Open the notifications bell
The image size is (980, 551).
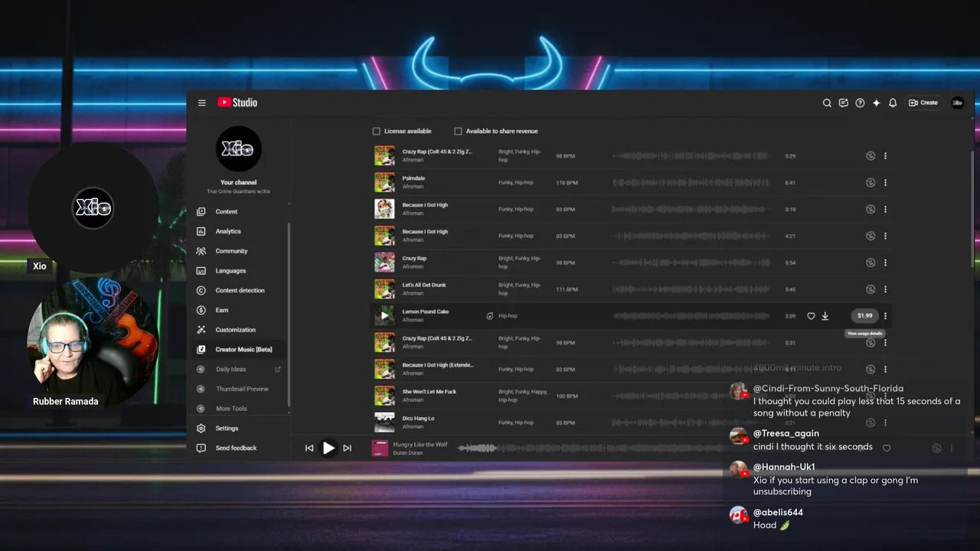893,103
